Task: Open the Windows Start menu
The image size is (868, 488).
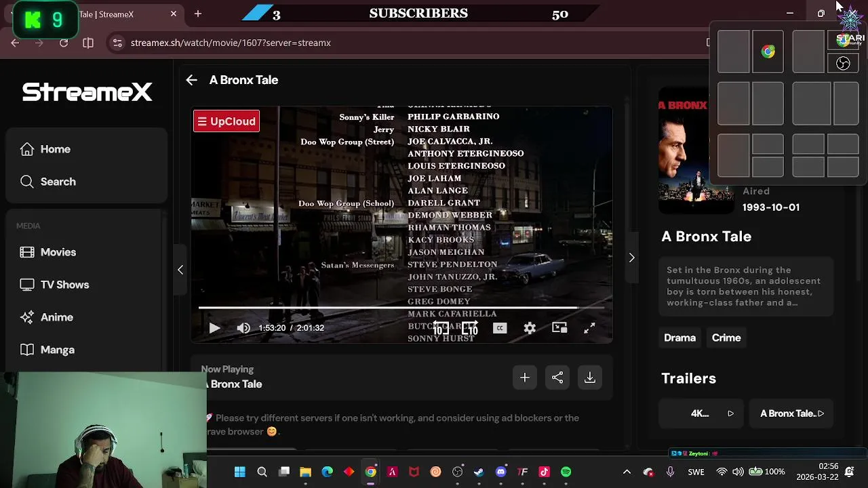Action: tap(239, 472)
